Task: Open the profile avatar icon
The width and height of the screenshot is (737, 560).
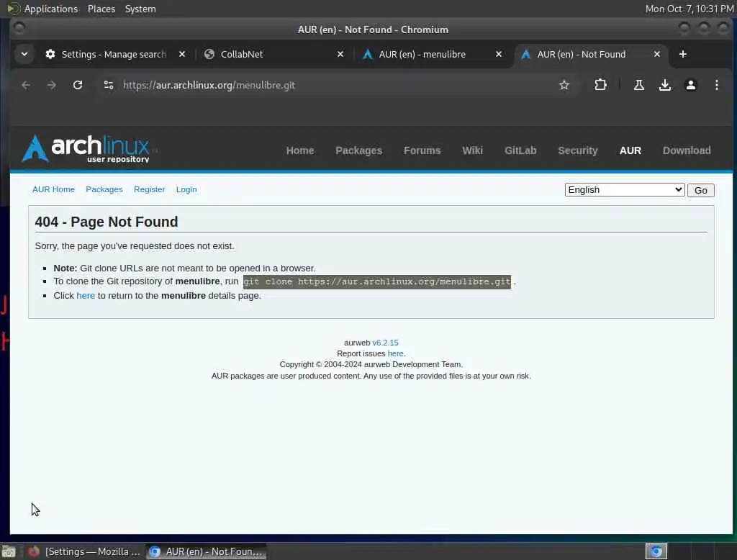Action: pos(690,85)
